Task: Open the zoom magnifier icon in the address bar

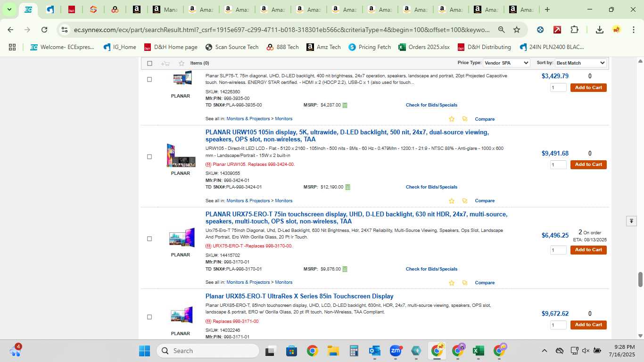Action: [502, 30]
